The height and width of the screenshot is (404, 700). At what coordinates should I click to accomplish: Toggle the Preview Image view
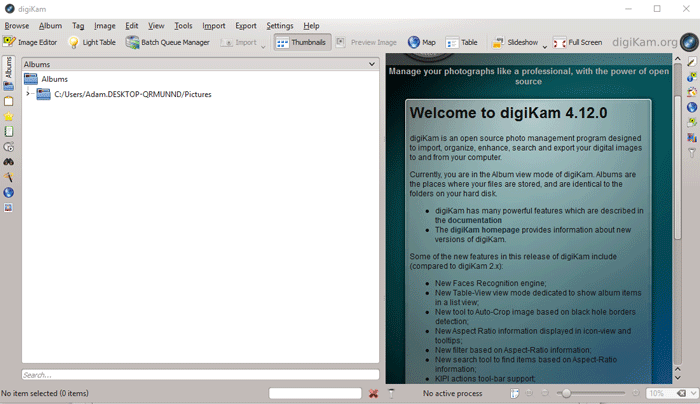tap(366, 42)
